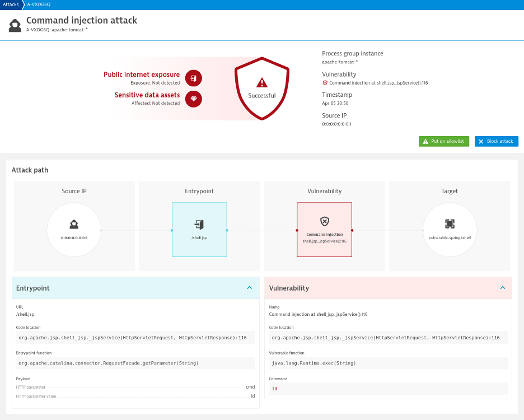Viewport: 524px width, 420px height.
Task: Select the attacker icon beside the attack title
Action: click(14, 25)
